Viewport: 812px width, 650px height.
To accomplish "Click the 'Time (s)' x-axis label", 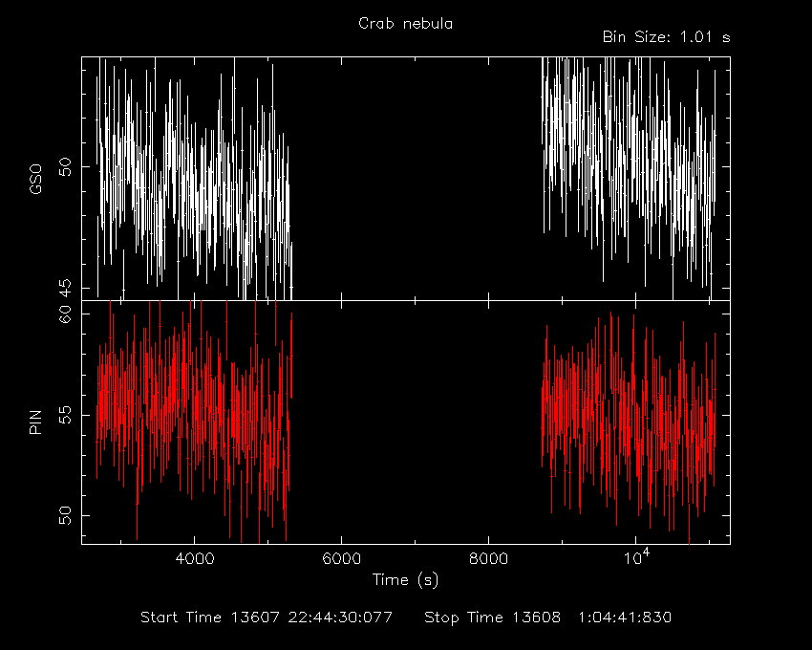I will tap(405, 579).
